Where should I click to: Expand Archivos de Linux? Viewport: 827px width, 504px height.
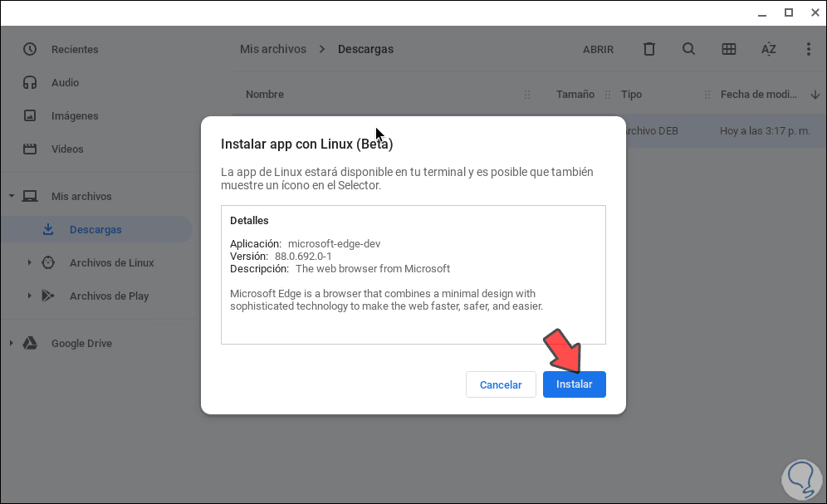29,262
